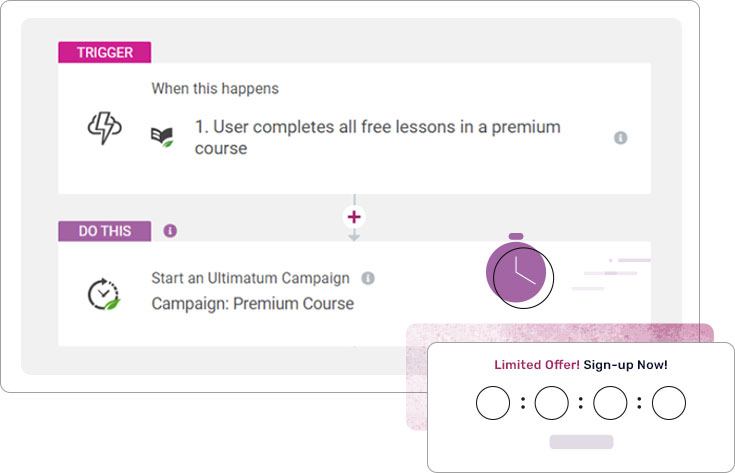Click the grey button below countdown timer
Viewport: 735px width, 473px height.
click(581, 442)
